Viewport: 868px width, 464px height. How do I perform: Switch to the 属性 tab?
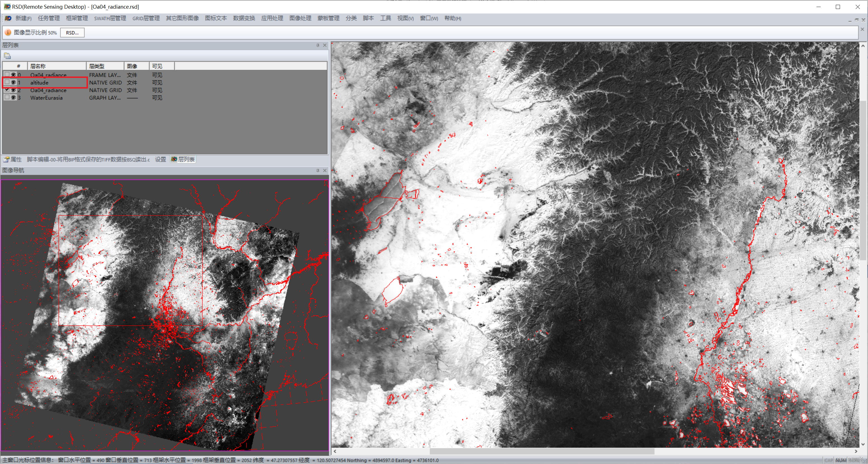pyautogui.click(x=13, y=159)
